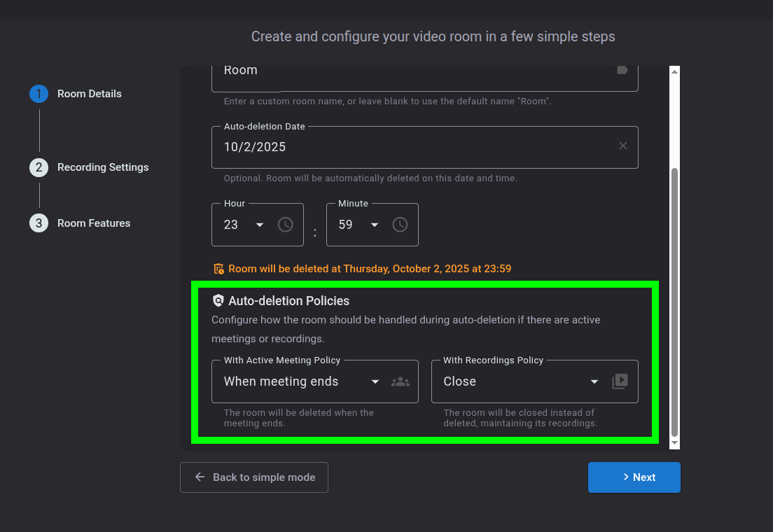Click the clock icon beside Minute
Image resolution: width=773 pixels, height=532 pixels.
(x=400, y=225)
